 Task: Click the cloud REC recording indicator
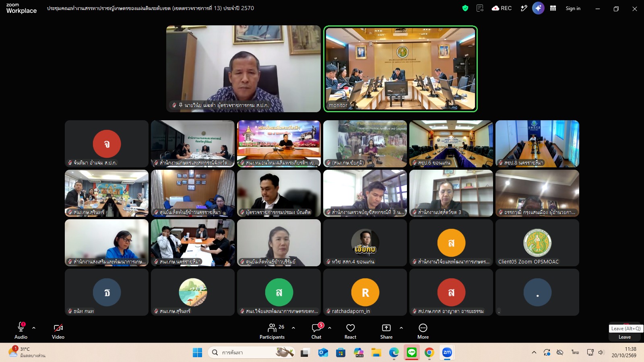tap(502, 8)
